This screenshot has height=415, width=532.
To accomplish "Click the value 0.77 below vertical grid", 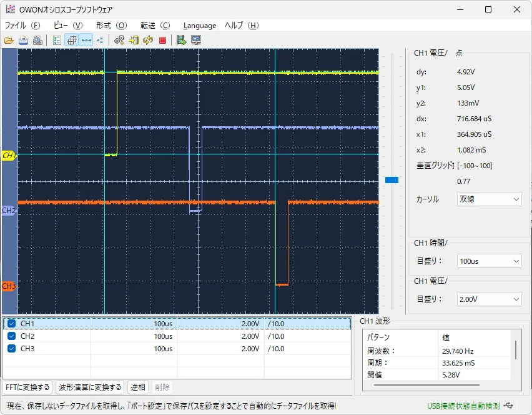I will (x=463, y=181).
